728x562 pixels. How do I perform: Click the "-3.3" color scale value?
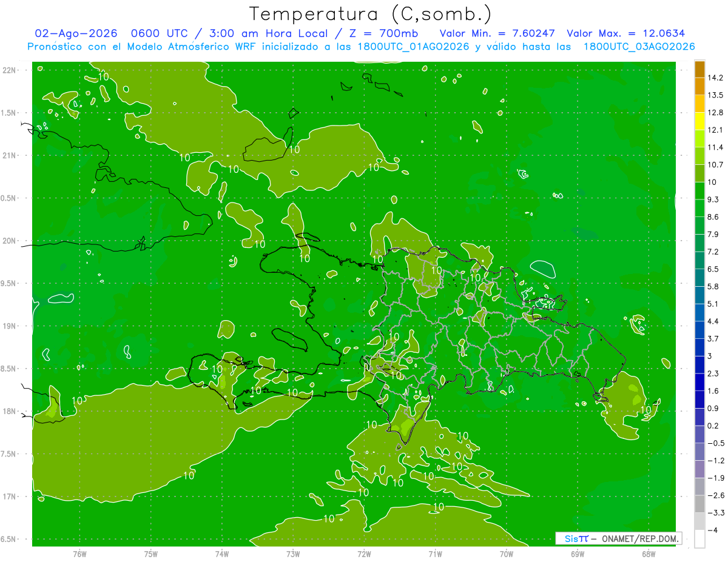pyautogui.click(x=715, y=513)
